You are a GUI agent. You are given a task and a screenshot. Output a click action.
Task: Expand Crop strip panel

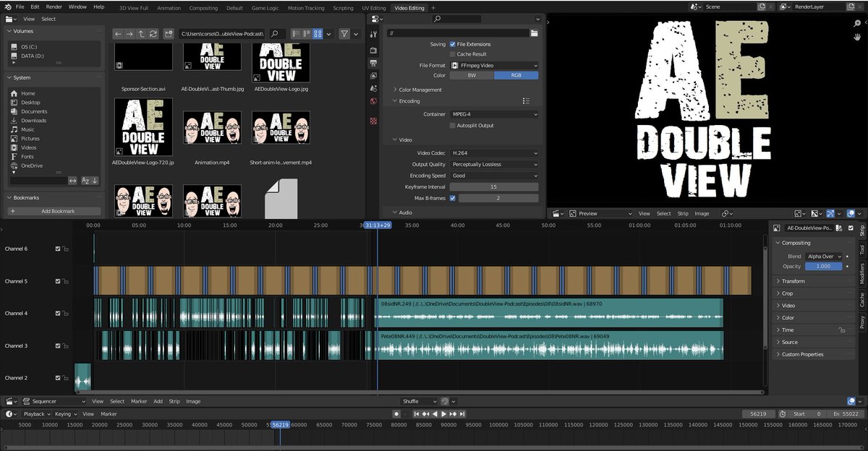(787, 293)
